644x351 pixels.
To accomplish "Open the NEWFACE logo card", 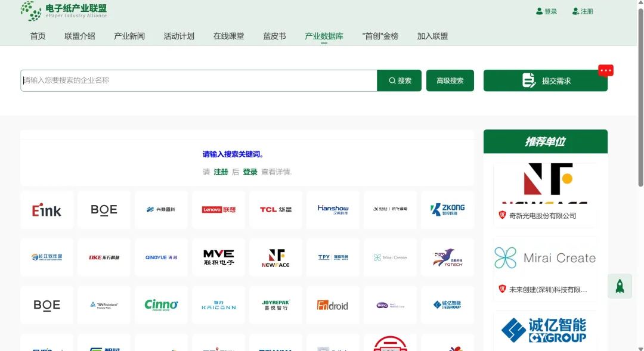I will coord(275,257).
